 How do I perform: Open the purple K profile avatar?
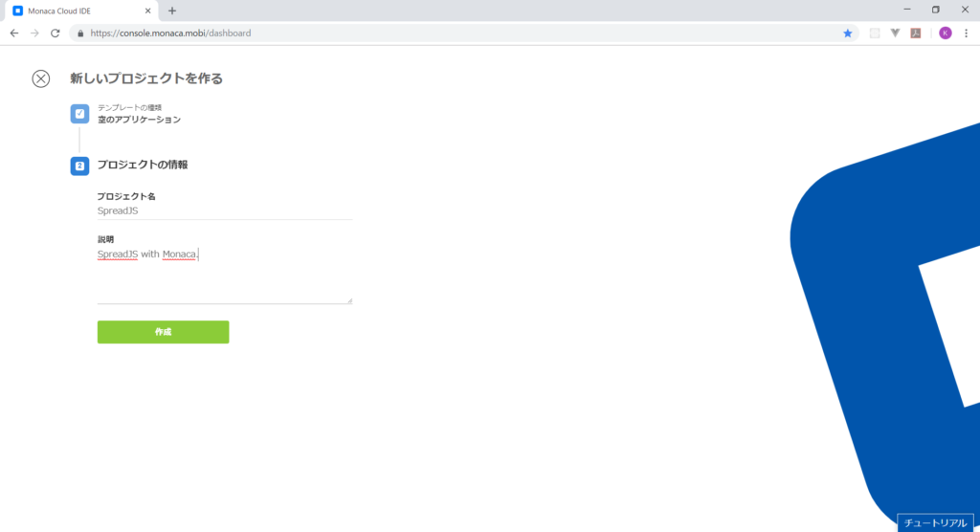pos(945,33)
